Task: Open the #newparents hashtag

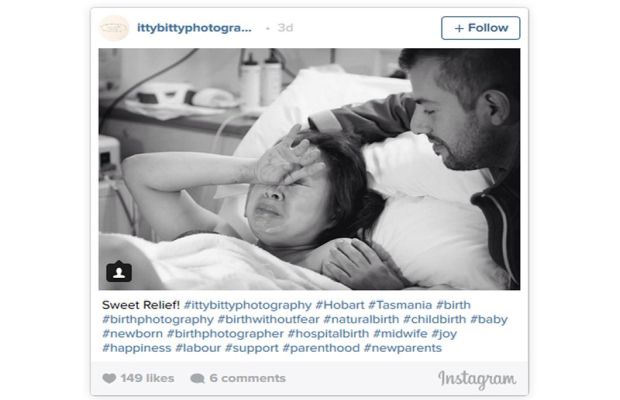Action: (403, 348)
